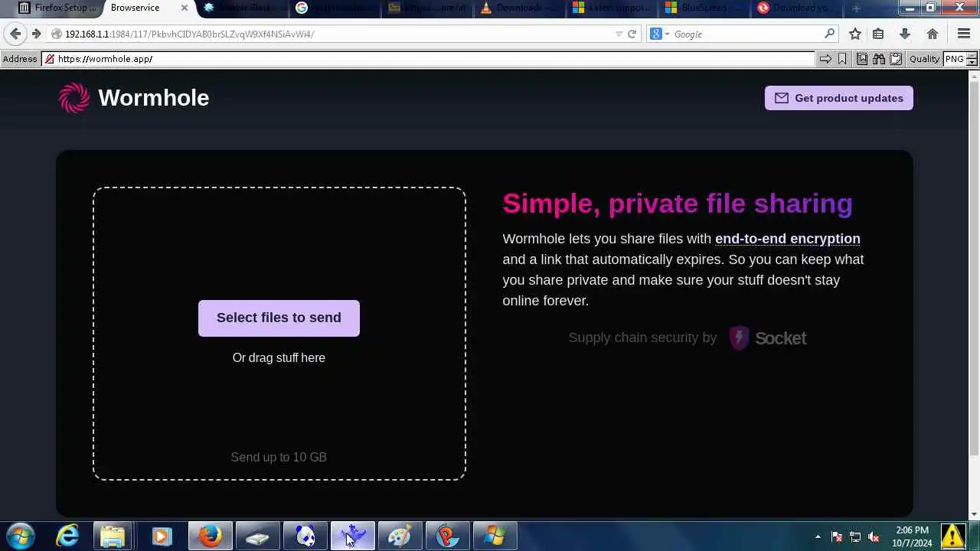Open Windows Media Player from taskbar
Image resolution: width=980 pixels, height=551 pixels.
pyautogui.click(x=162, y=536)
